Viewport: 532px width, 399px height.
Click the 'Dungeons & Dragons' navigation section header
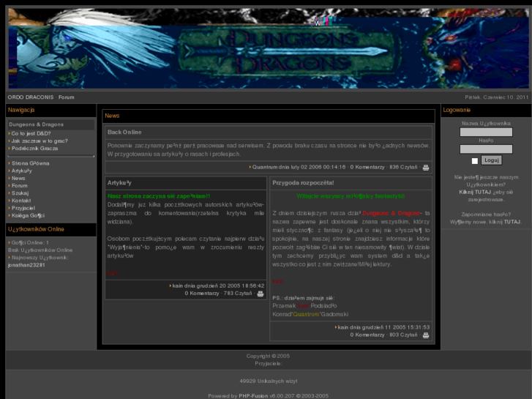pos(36,124)
